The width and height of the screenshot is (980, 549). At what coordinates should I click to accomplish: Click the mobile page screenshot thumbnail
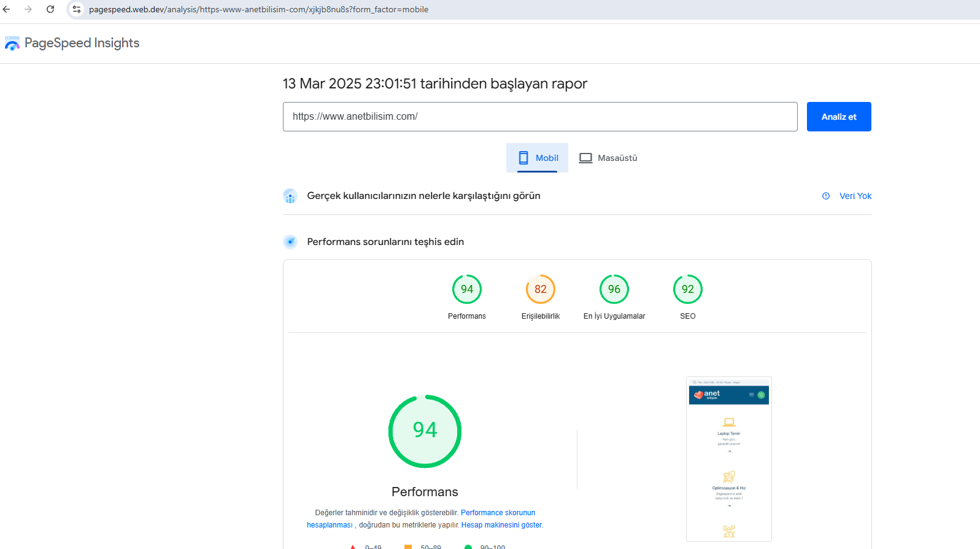click(x=729, y=459)
